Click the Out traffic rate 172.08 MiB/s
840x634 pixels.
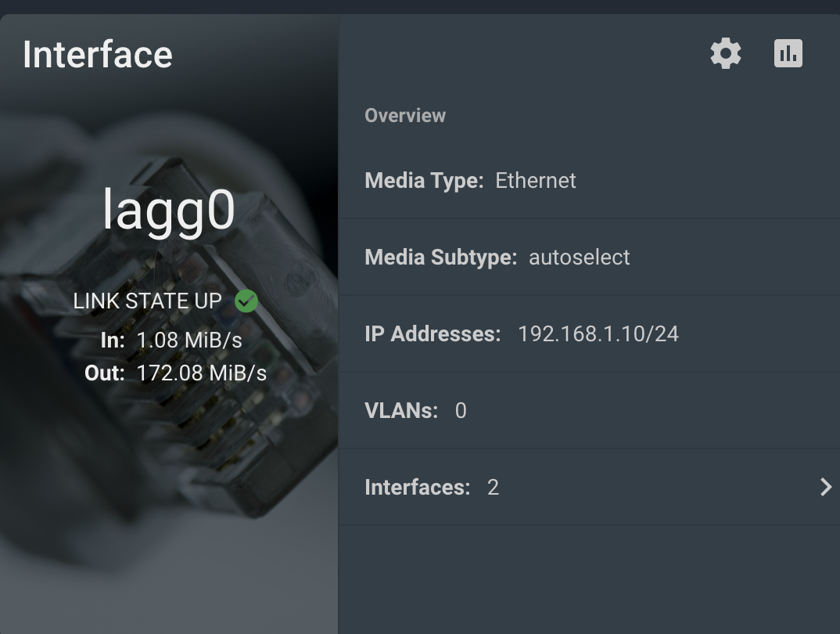202,373
